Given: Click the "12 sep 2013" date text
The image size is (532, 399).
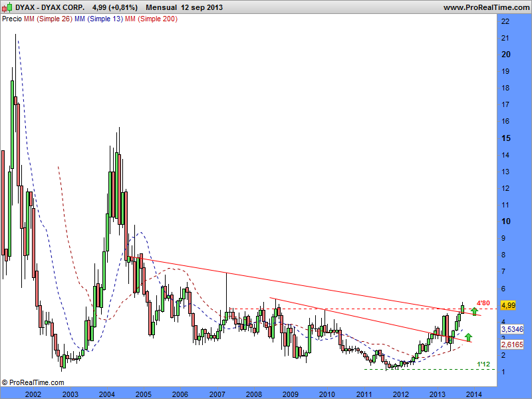Looking at the screenshot, I should pyautogui.click(x=202, y=7).
